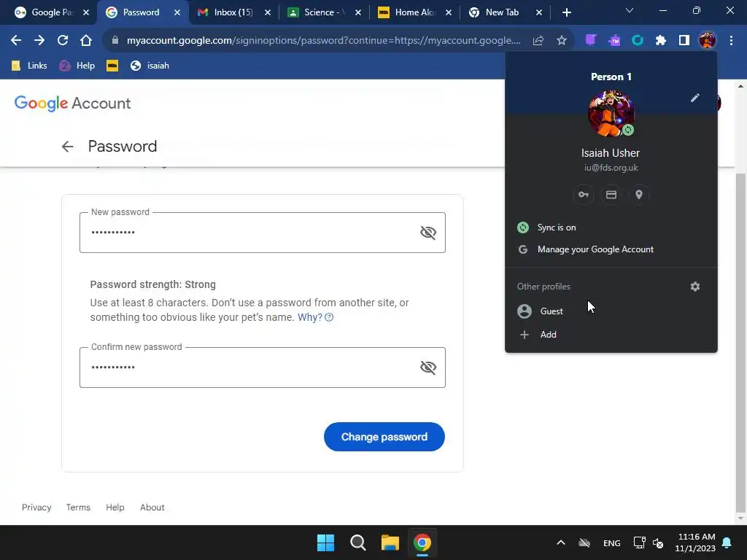Open the Privacy footer link
The width and height of the screenshot is (747, 560).
pyautogui.click(x=36, y=507)
